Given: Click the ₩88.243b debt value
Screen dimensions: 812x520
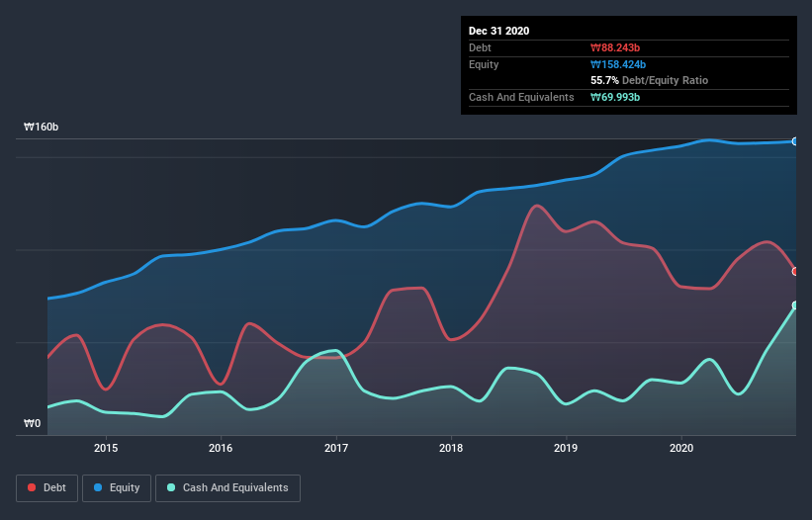Looking at the screenshot, I should (x=615, y=47).
